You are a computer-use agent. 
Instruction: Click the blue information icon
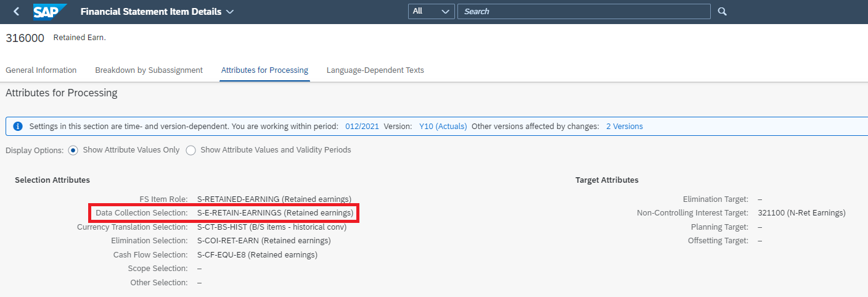click(x=18, y=127)
